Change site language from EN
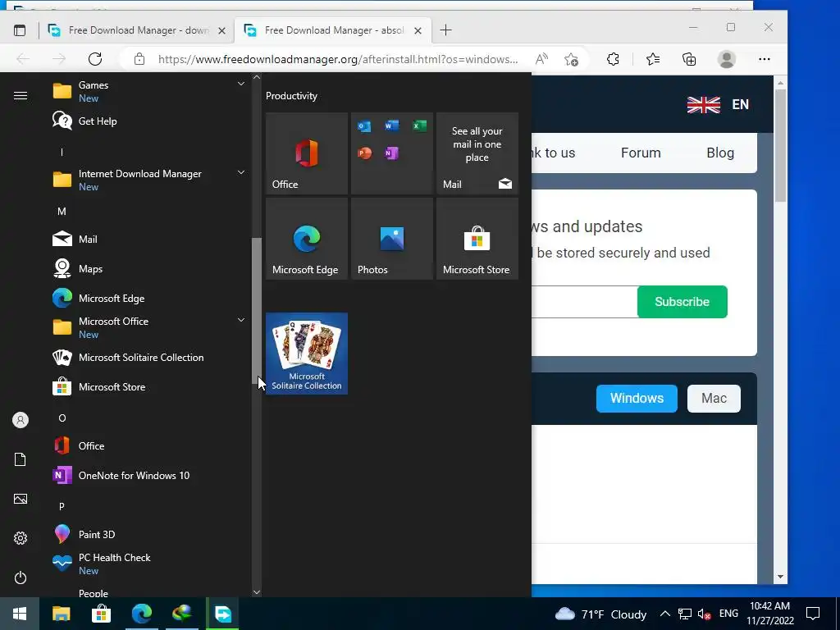Screen dimensions: 840x630 (x=718, y=104)
